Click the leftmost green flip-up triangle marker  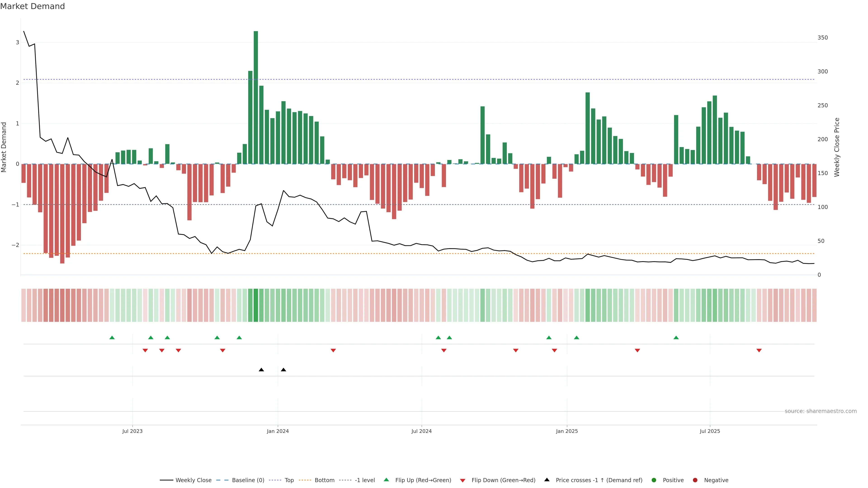point(112,338)
